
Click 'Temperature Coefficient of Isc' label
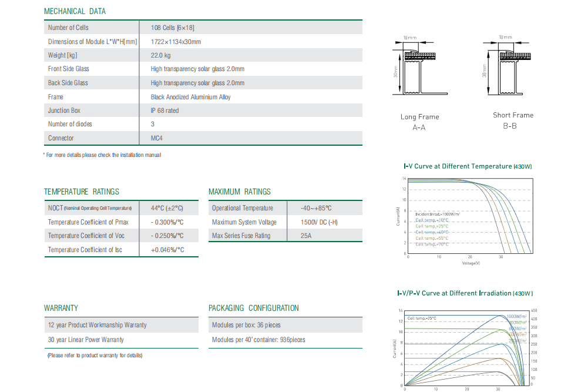pyautogui.click(x=85, y=250)
